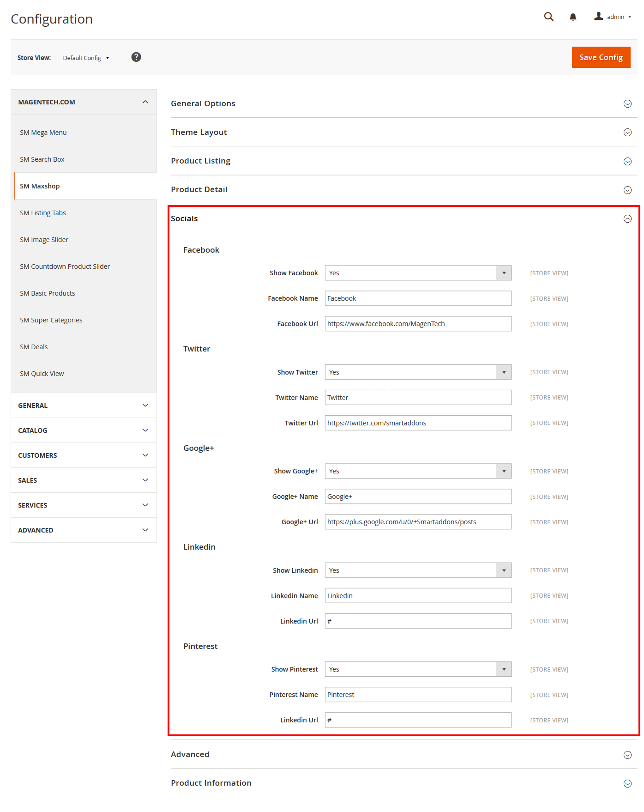Expand the SERVICES sidebar section

click(x=84, y=505)
